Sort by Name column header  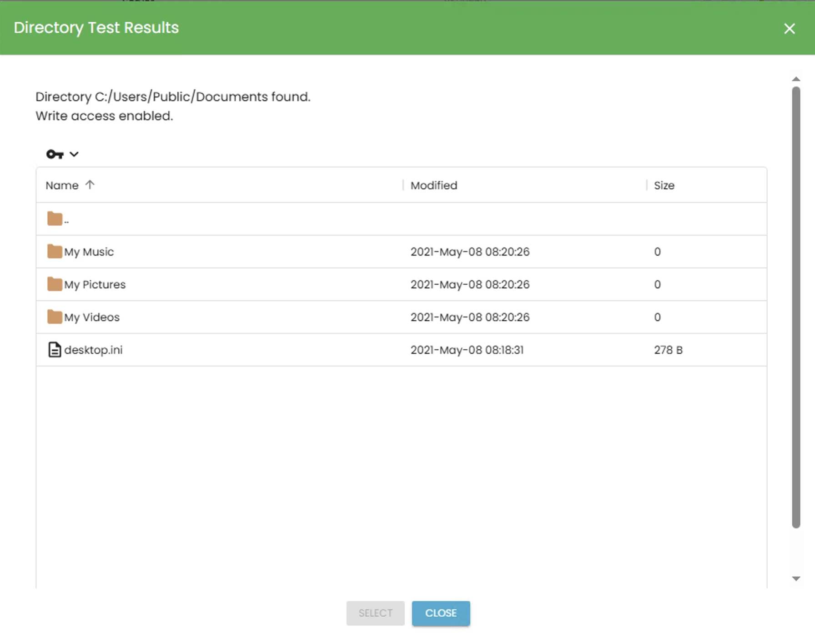[x=62, y=186]
